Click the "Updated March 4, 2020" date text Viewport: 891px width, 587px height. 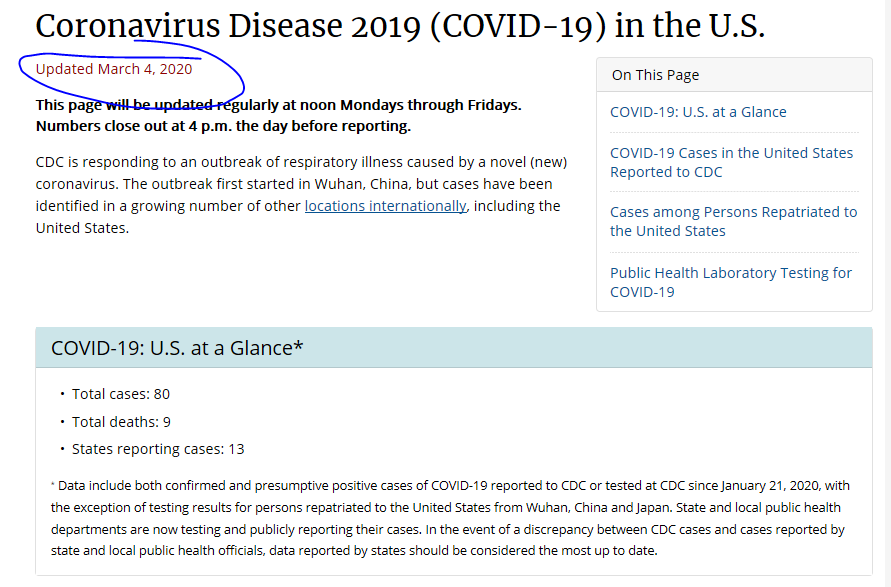(114, 69)
